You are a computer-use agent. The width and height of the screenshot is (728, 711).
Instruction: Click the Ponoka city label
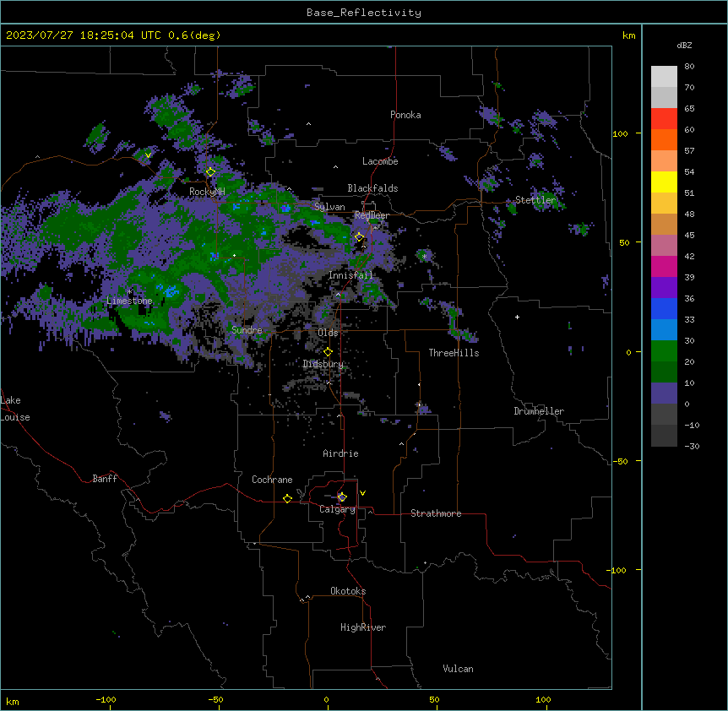click(405, 115)
